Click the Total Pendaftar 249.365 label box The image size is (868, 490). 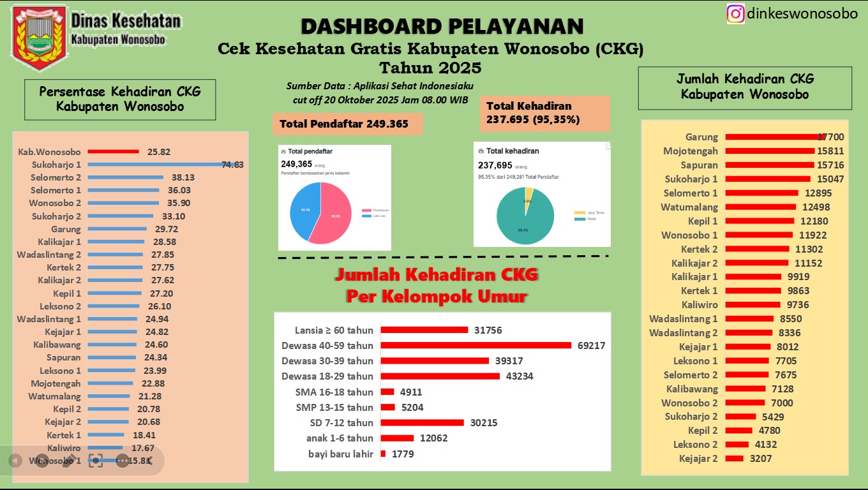pyautogui.click(x=347, y=124)
